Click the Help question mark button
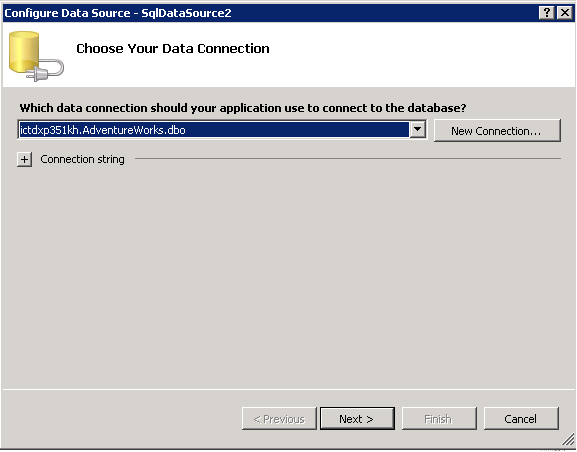 547,13
